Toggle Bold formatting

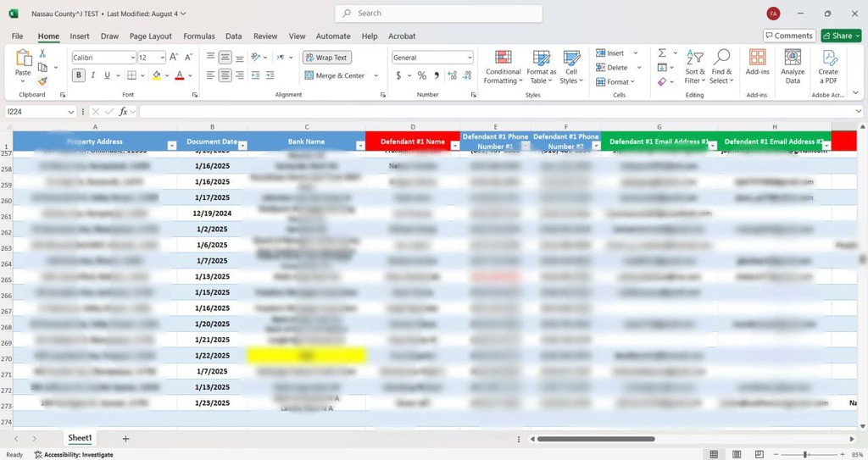[79, 75]
